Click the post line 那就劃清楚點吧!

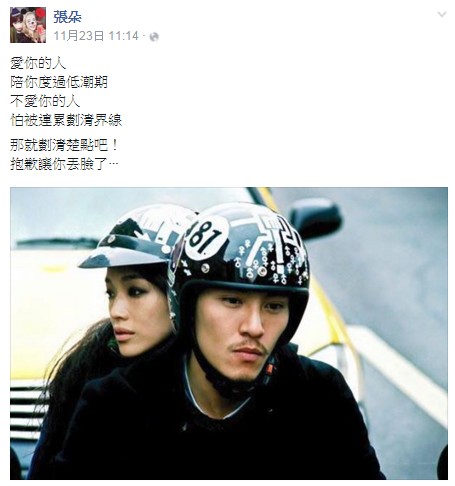tap(64, 145)
